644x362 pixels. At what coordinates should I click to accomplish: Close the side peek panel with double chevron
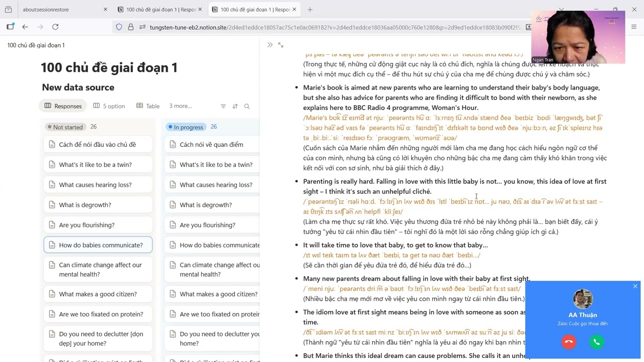coord(270,45)
